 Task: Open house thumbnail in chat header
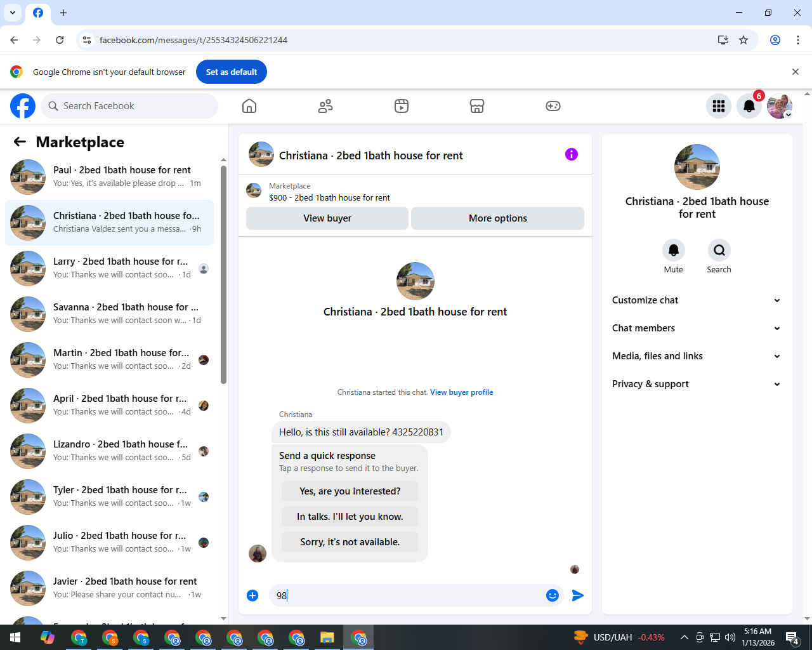coord(261,154)
